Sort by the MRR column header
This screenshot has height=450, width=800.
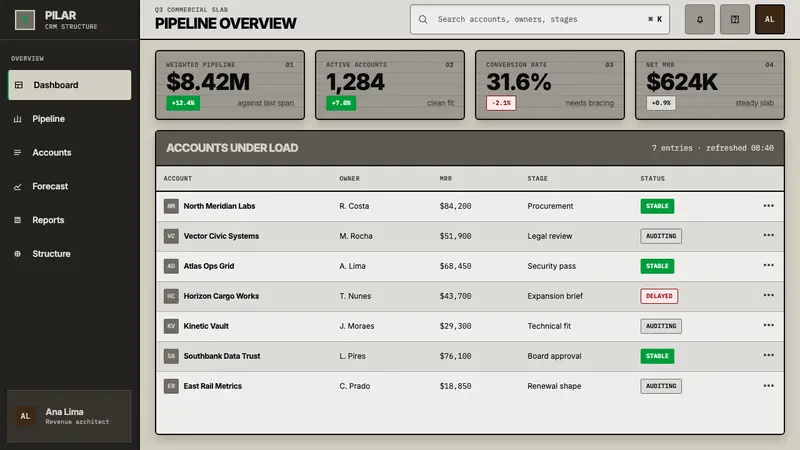pos(445,179)
